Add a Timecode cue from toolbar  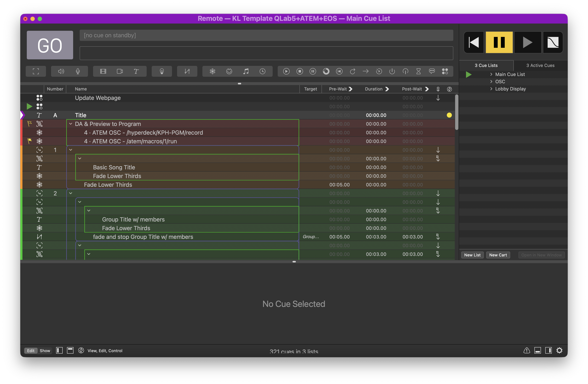[262, 71]
